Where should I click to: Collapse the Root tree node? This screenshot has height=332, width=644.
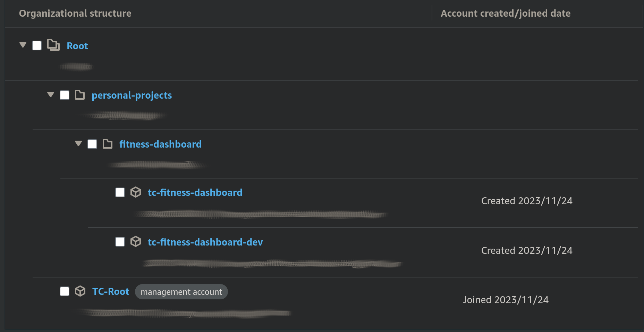click(23, 45)
